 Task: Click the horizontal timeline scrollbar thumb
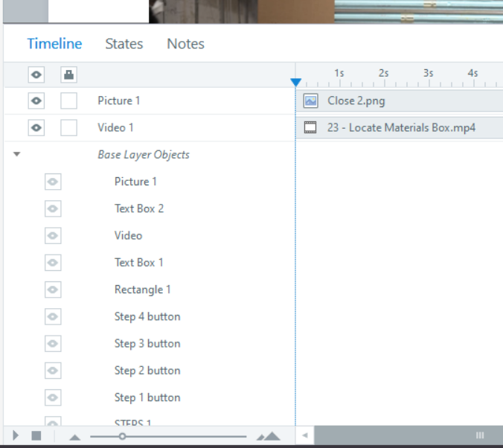tap(409, 435)
